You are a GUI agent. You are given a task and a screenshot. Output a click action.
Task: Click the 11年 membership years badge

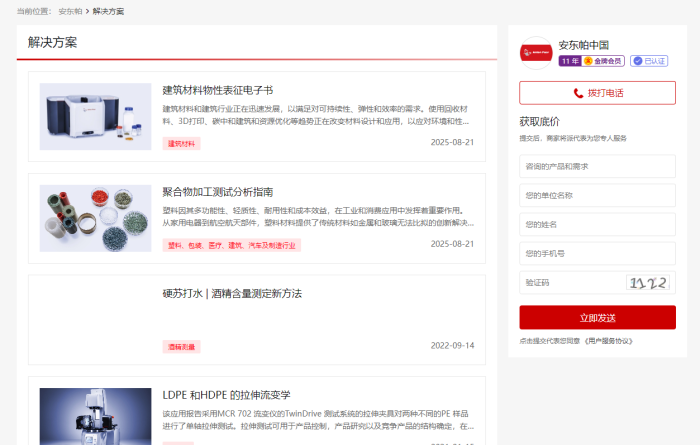(569, 61)
